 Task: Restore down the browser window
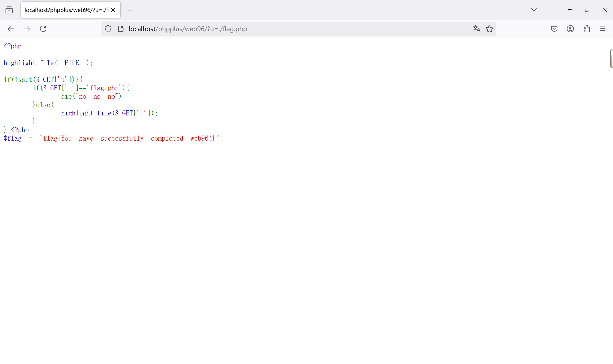[587, 10]
